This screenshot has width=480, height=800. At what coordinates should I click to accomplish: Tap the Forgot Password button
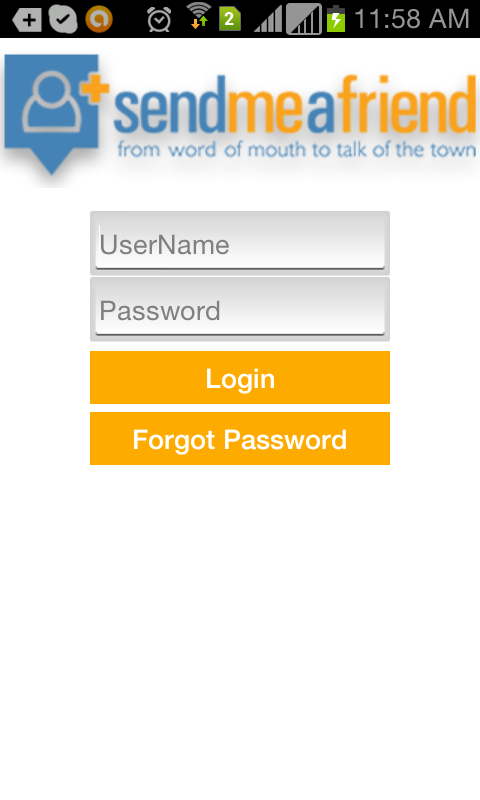[x=240, y=439]
